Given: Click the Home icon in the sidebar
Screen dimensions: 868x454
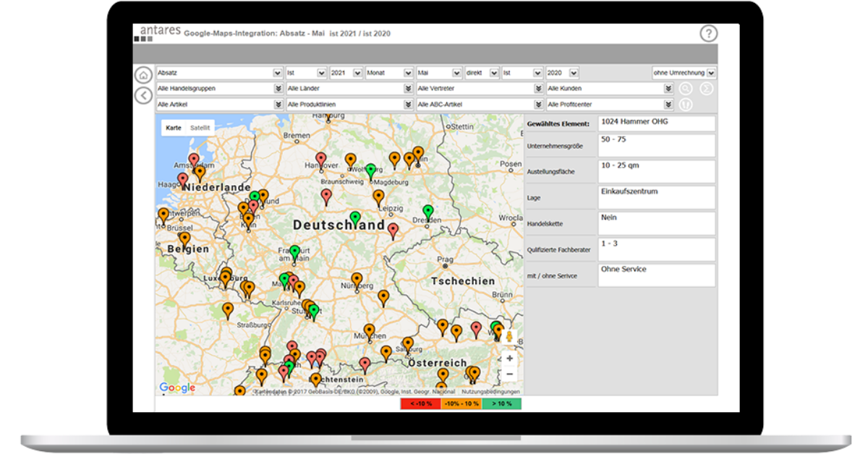Looking at the screenshot, I should coord(143,74).
